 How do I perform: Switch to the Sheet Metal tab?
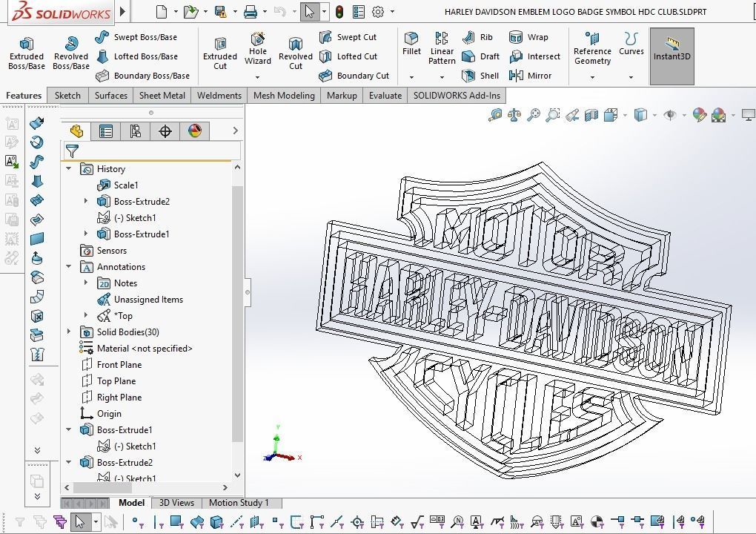coord(162,96)
